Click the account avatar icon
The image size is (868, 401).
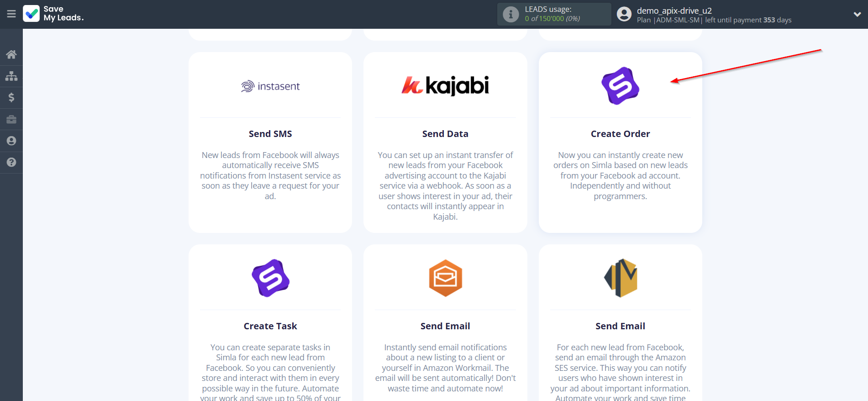(624, 14)
